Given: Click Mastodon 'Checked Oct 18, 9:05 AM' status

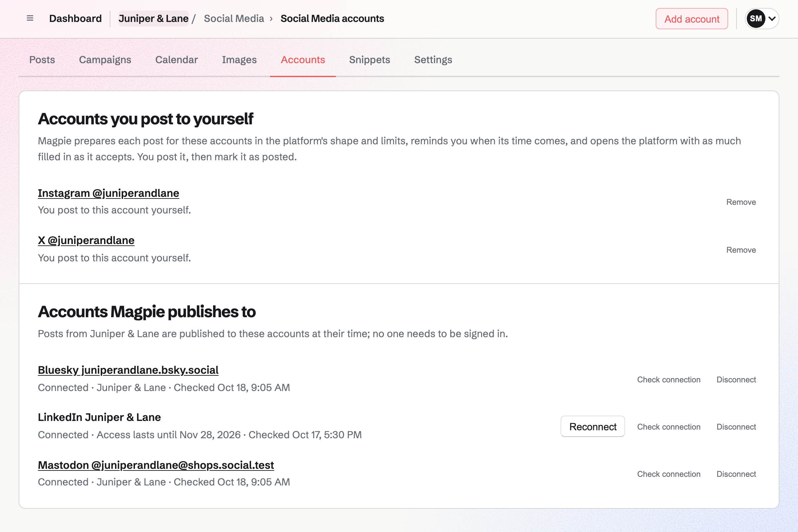Looking at the screenshot, I should (x=232, y=482).
